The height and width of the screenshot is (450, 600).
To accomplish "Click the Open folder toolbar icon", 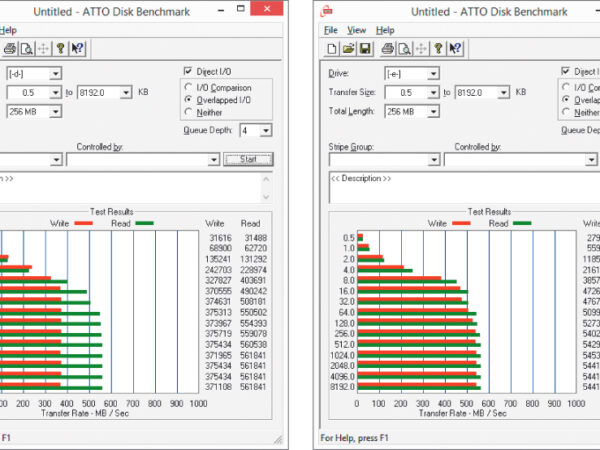I will (x=348, y=48).
